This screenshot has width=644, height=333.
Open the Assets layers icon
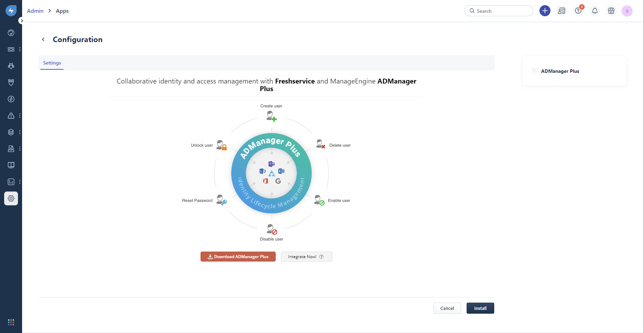point(11,132)
